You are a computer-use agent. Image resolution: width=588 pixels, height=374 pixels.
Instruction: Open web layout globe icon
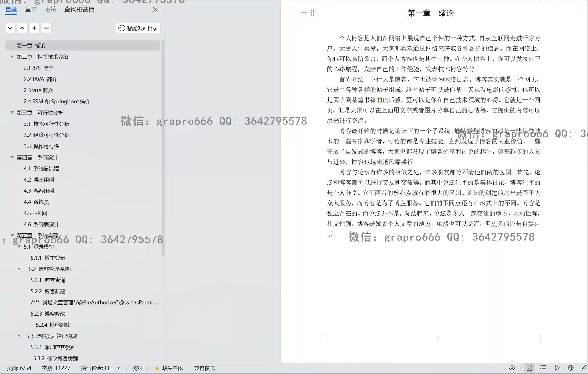pos(571,368)
